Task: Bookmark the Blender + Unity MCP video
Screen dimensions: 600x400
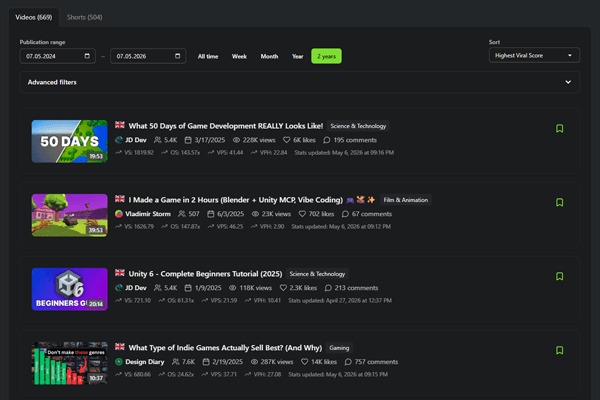Action: tap(559, 202)
